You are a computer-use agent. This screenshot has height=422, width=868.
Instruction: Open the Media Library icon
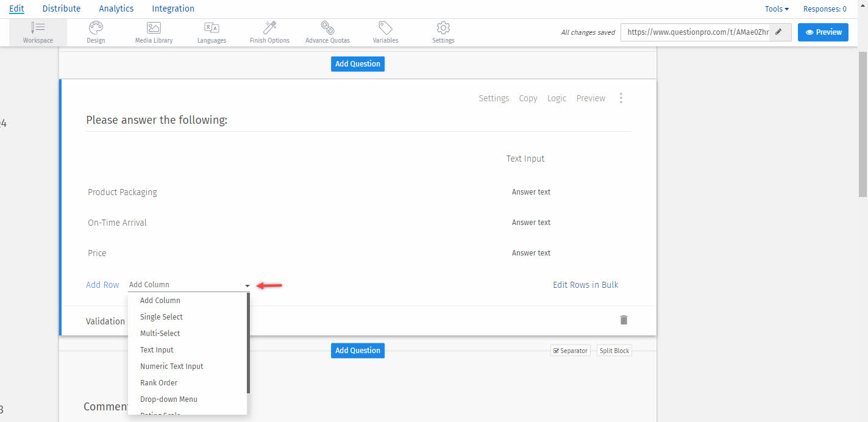click(x=154, y=28)
